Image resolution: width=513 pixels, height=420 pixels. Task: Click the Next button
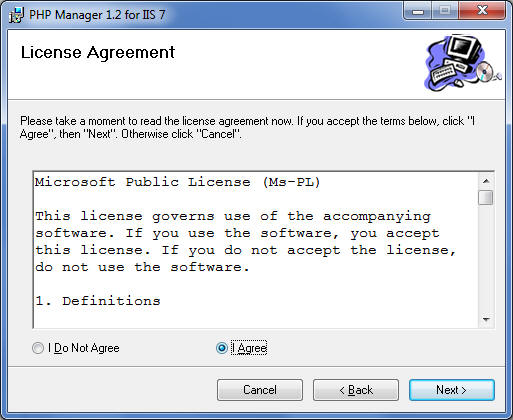(x=452, y=390)
